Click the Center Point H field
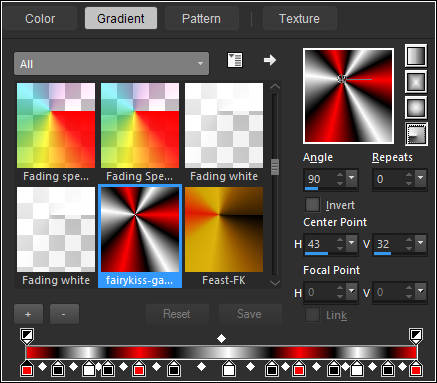 tap(320, 244)
